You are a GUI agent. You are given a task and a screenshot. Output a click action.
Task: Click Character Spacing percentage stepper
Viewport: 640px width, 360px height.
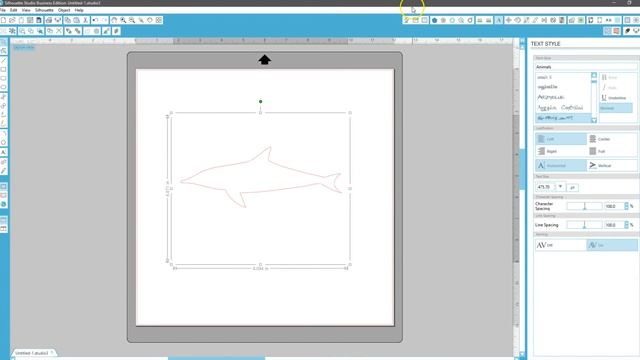(627, 207)
